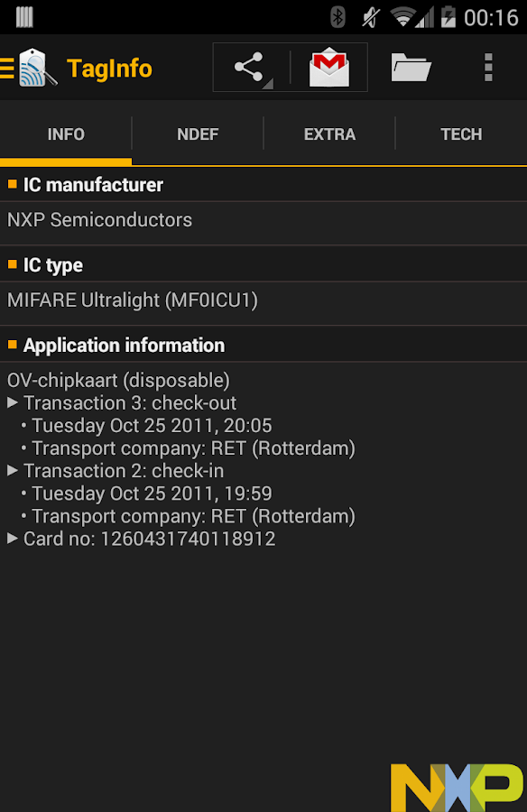Viewport: 527px width, 812px height.
Task: Open the overflow menu
Action: (488, 67)
